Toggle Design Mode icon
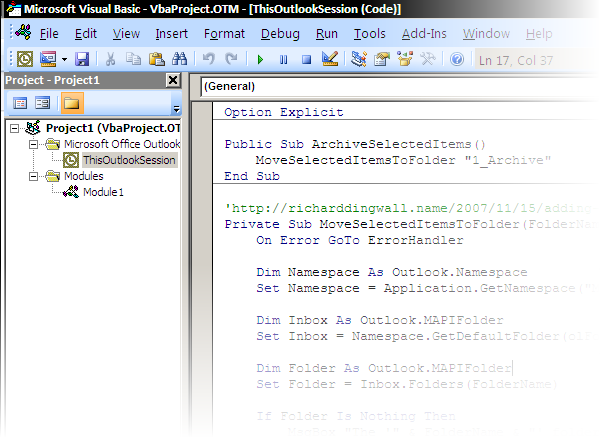This screenshot has height=438, width=600. (330, 59)
